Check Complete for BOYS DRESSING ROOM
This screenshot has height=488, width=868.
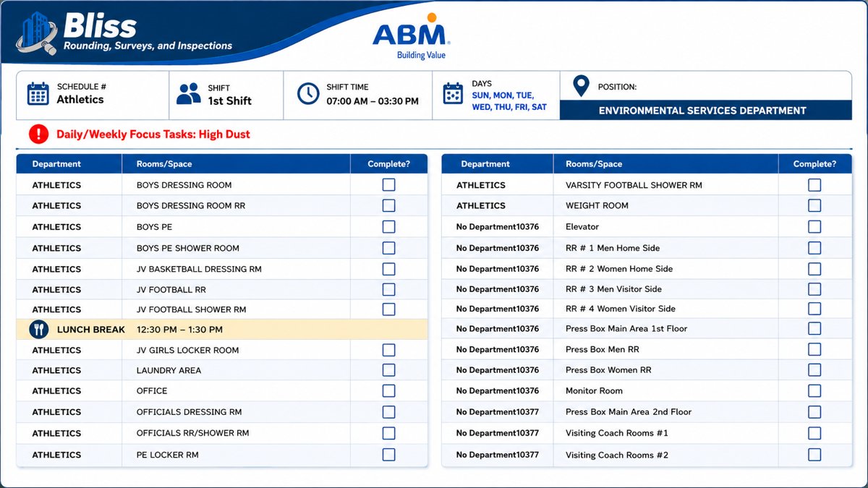(388, 185)
